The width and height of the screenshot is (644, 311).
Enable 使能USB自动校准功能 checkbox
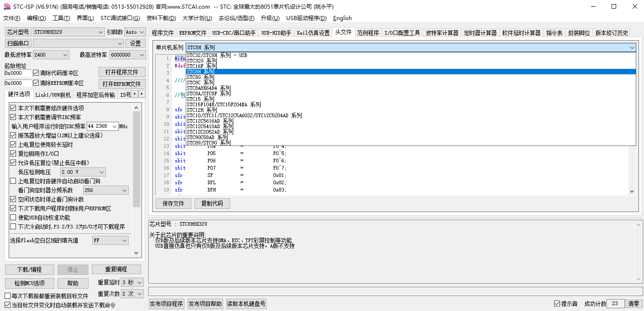coord(13,218)
